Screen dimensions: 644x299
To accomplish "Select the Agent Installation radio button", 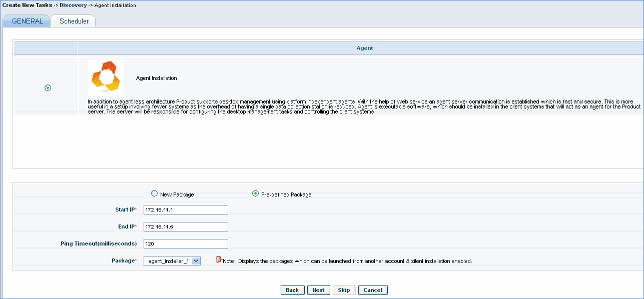I will (48, 88).
